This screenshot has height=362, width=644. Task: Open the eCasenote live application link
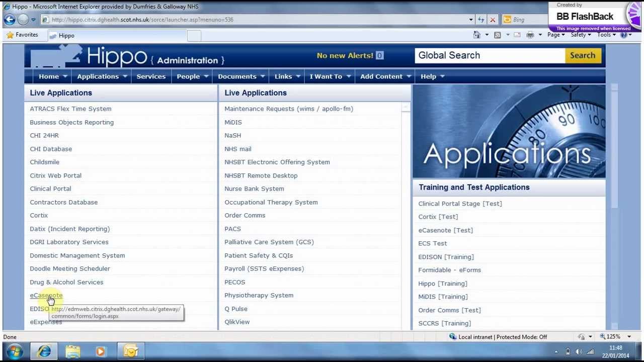pyautogui.click(x=46, y=295)
